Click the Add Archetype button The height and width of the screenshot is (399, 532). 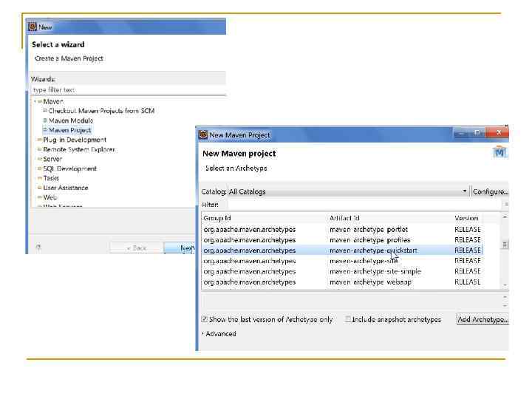(x=482, y=319)
